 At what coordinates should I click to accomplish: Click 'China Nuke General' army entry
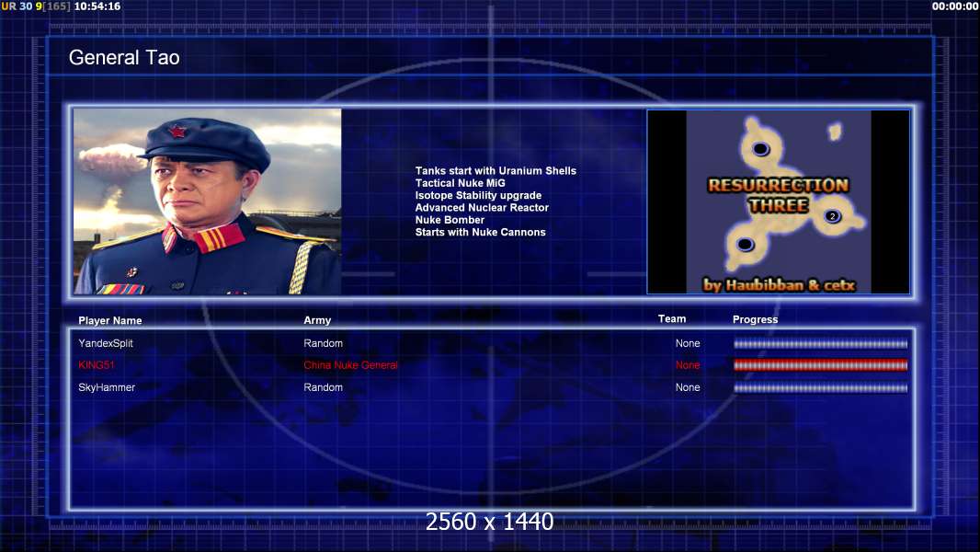[350, 365]
